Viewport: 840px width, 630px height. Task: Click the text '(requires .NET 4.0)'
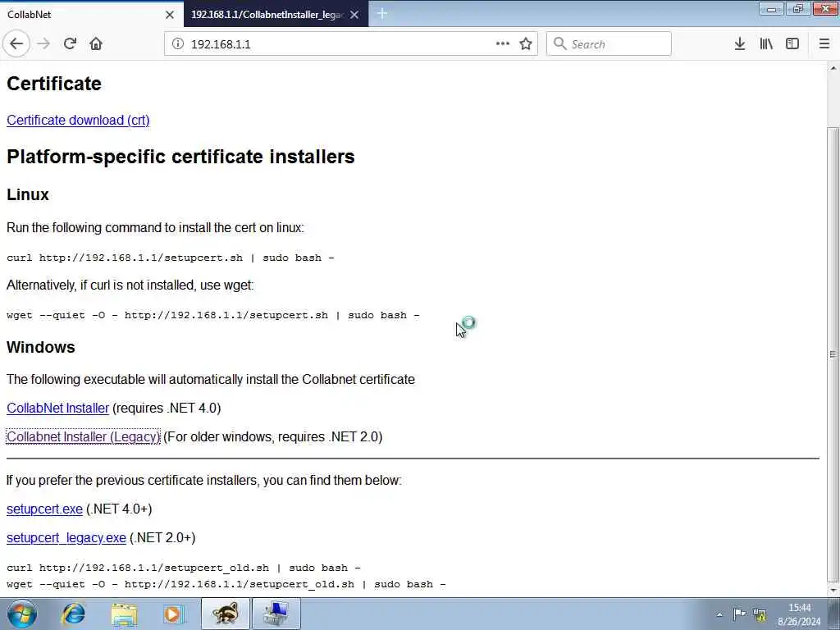point(167,409)
